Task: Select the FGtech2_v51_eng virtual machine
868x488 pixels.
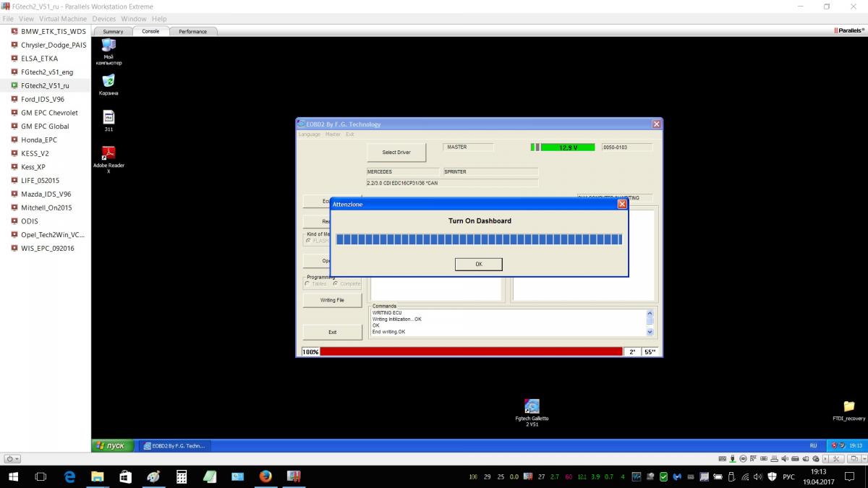Action: tap(46, 72)
